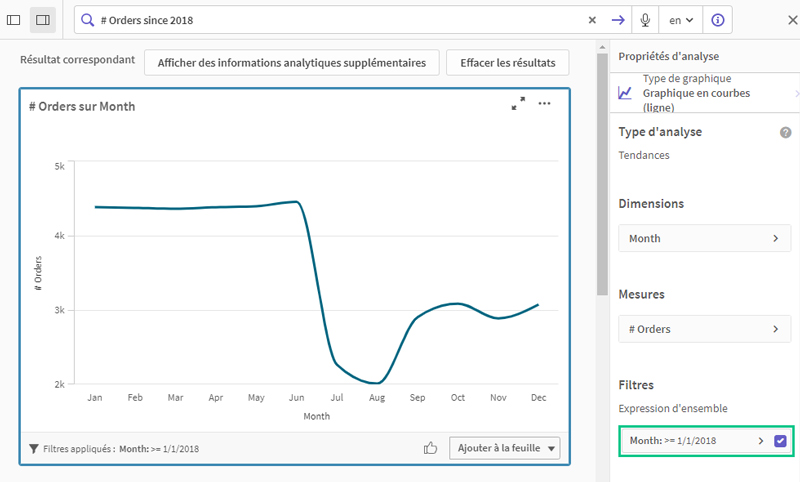Click the filter funnel icon

(34, 449)
